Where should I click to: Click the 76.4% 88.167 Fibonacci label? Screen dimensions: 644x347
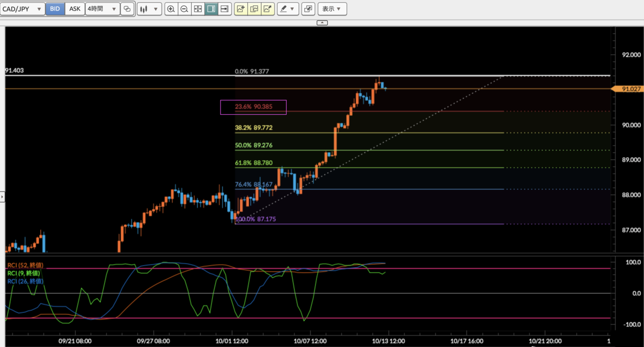pyautogui.click(x=254, y=184)
